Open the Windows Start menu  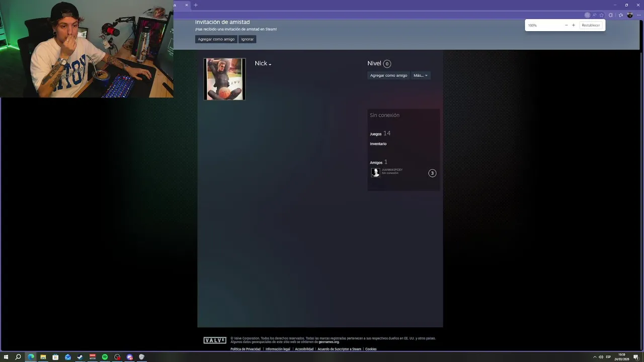(x=6, y=357)
